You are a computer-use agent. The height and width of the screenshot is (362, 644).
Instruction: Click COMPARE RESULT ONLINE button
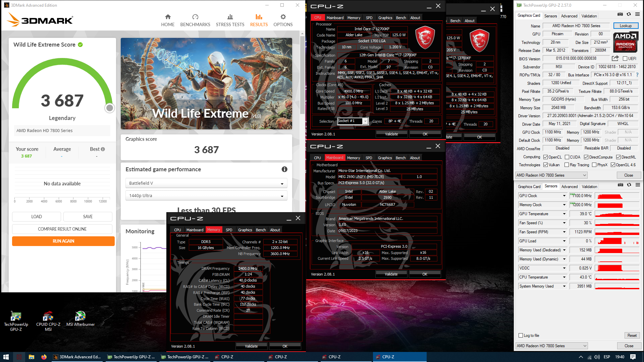click(x=62, y=229)
